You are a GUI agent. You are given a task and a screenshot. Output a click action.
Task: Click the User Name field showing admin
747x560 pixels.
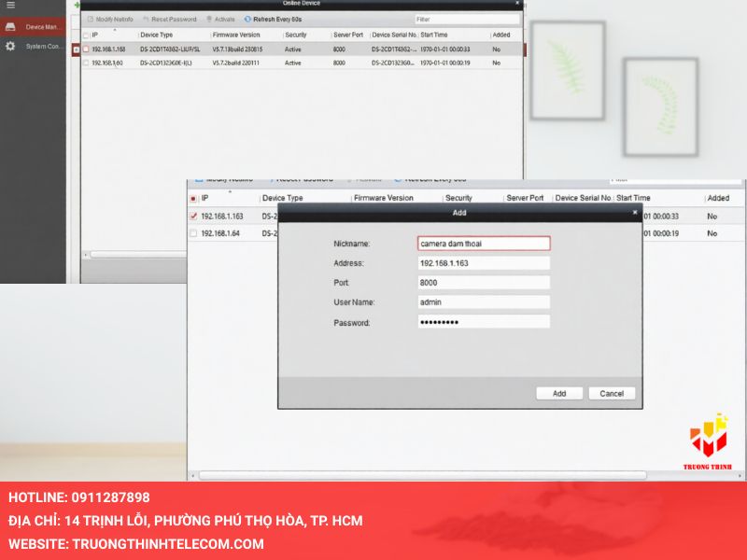[x=484, y=301]
